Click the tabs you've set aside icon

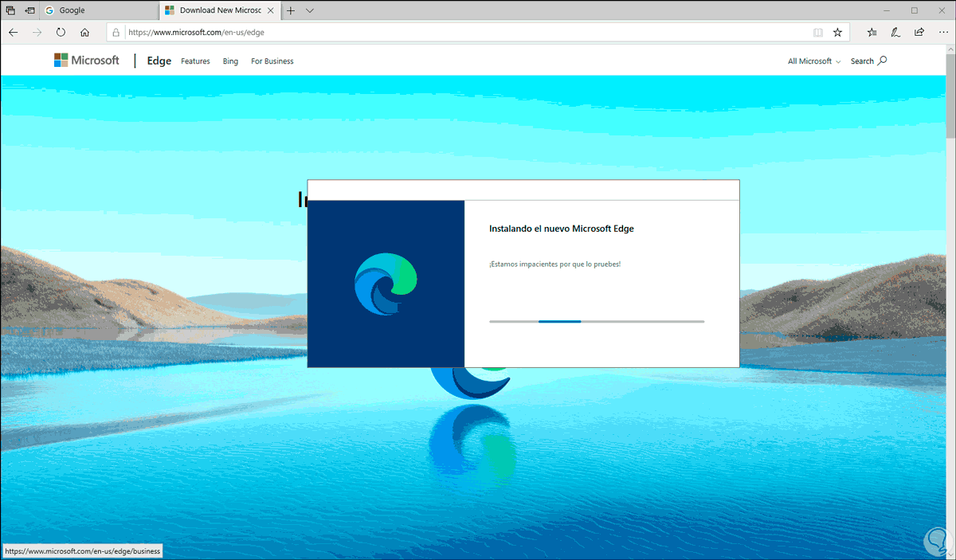pos(11,10)
